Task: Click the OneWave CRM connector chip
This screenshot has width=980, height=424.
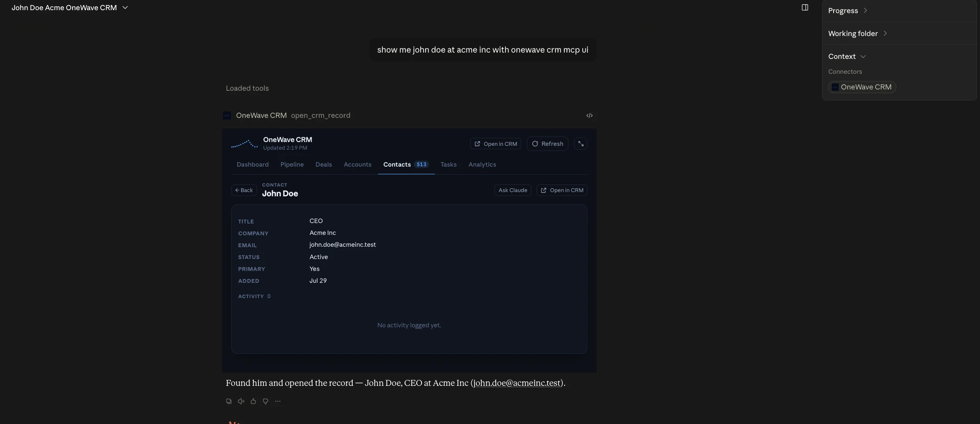Action: (x=862, y=87)
